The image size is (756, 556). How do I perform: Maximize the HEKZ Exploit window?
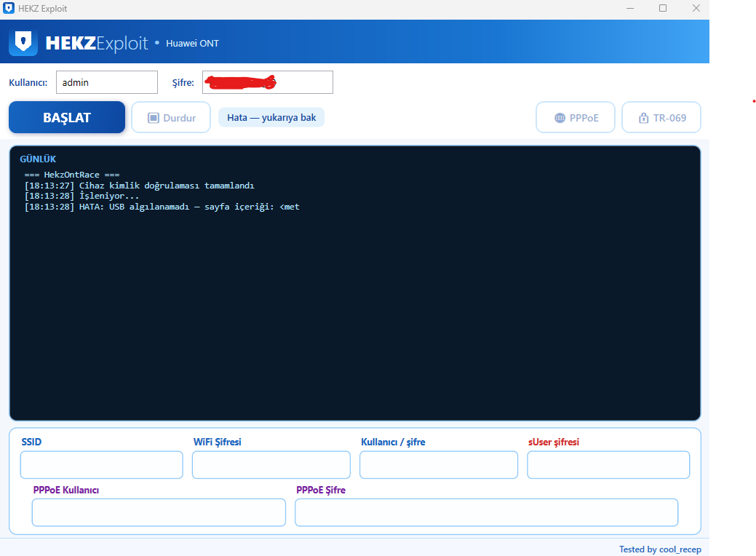pyautogui.click(x=663, y=8)
